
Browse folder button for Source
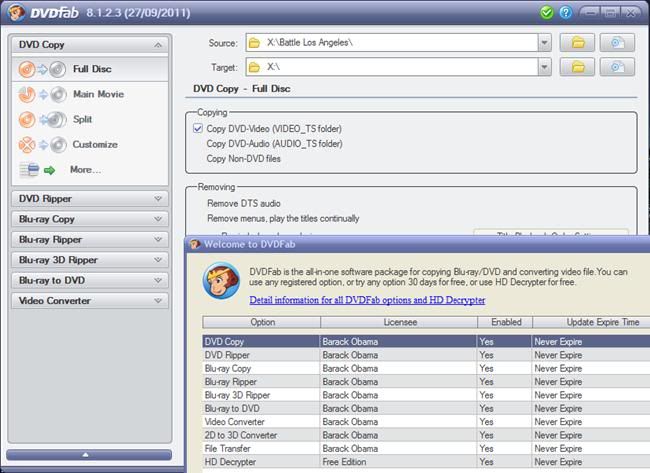click(x=577, y=43)
